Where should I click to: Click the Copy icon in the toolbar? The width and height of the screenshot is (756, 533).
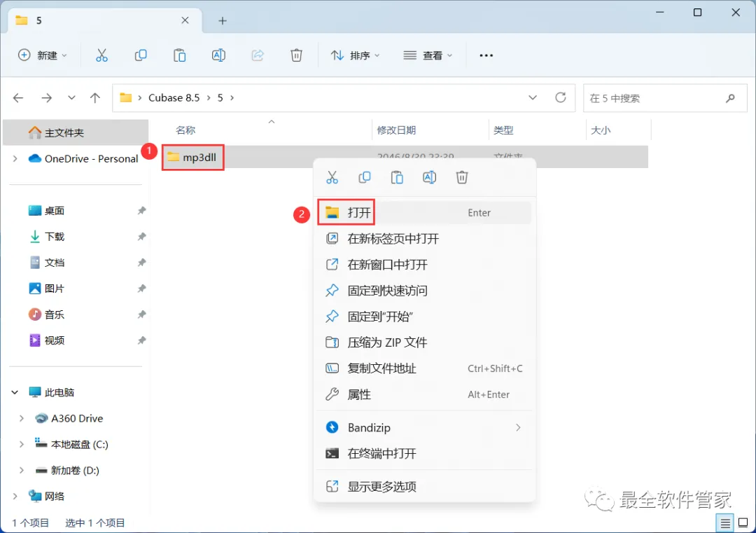[x=141, y=55]
